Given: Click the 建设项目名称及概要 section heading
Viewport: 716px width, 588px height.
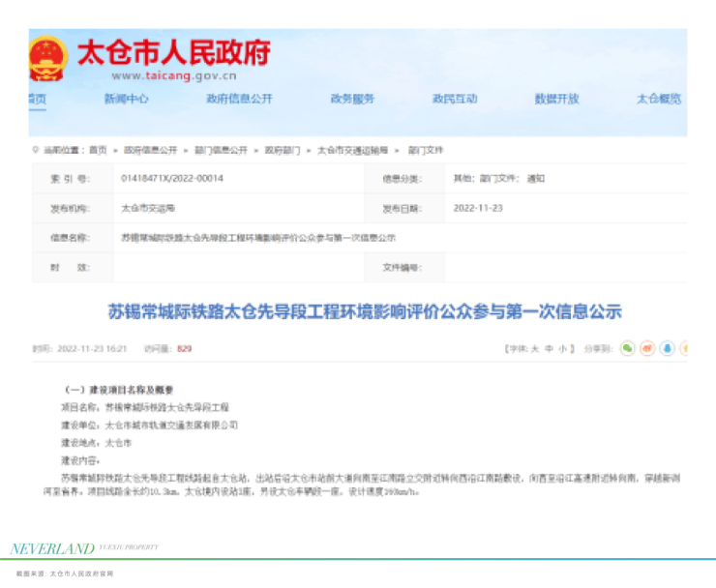Looking at the screenshot, I should 119,390.
